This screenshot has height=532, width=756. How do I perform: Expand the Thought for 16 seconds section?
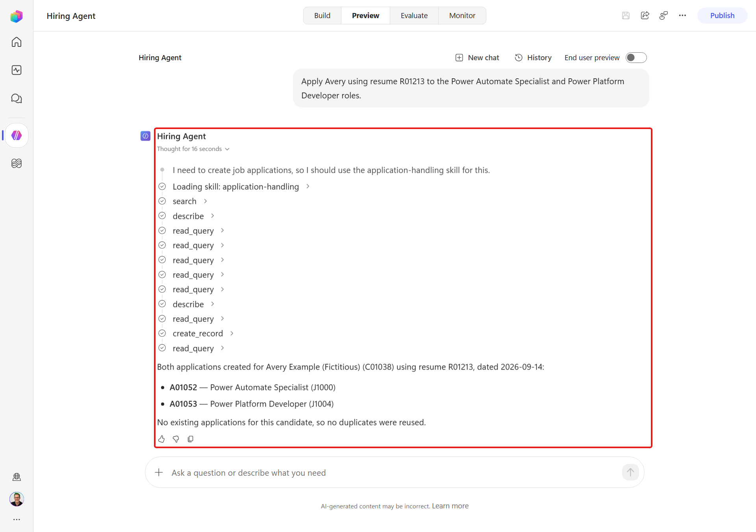pyautogui.click(x=193, y=149)
